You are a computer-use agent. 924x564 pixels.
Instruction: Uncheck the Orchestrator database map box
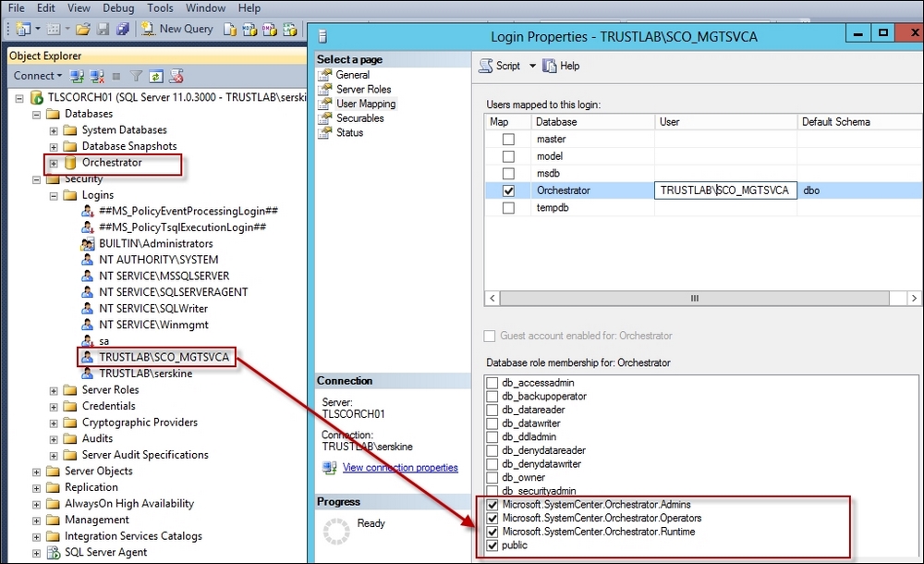pyautogui.click(x=508, y=190)
